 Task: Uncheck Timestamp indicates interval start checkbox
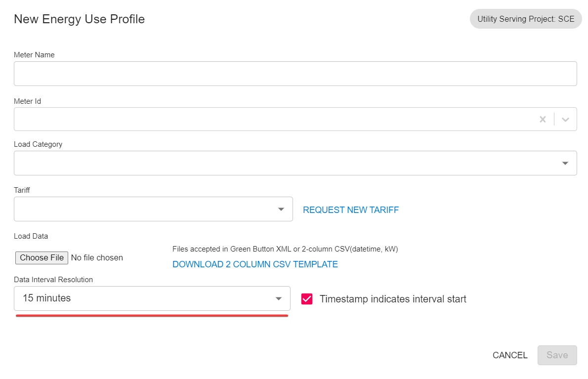coord(307,299)
